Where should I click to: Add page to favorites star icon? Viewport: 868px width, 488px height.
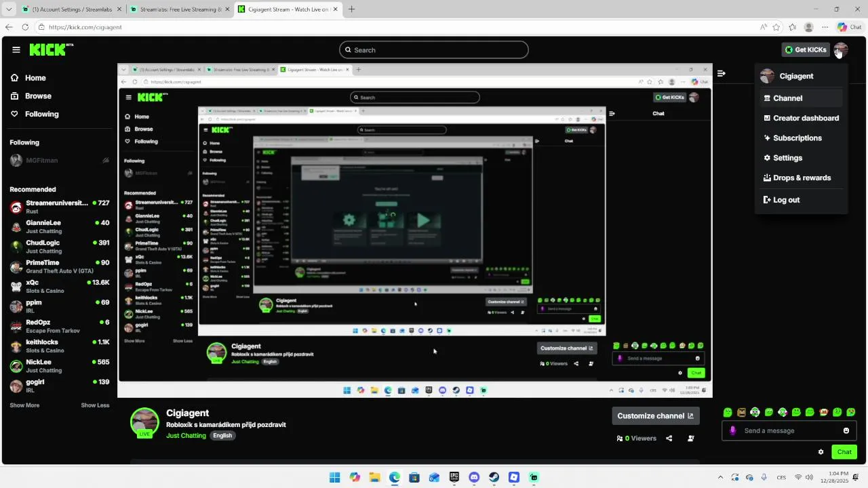pos(776,27)
